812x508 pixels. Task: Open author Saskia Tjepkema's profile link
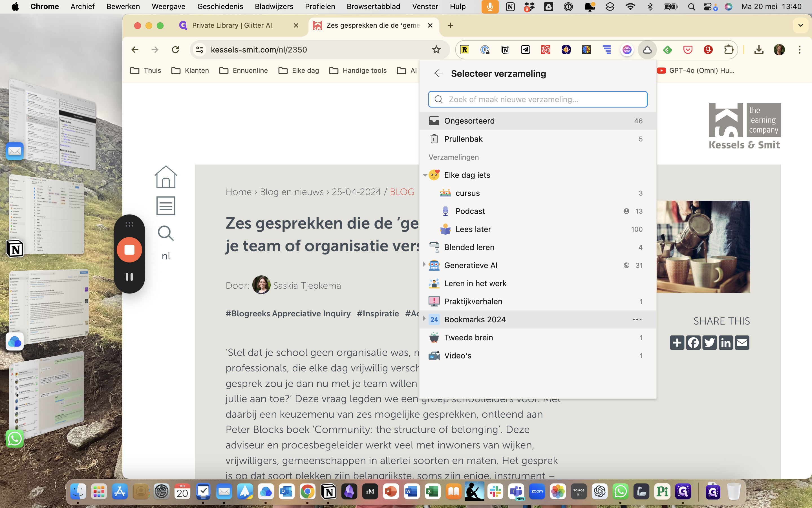click(x=307, y=286)
